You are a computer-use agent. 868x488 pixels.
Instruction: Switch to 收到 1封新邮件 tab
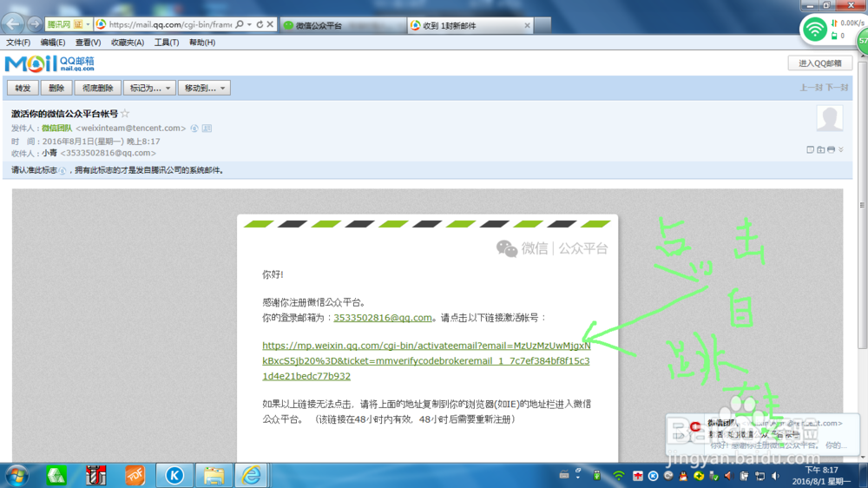coord(470,25)
